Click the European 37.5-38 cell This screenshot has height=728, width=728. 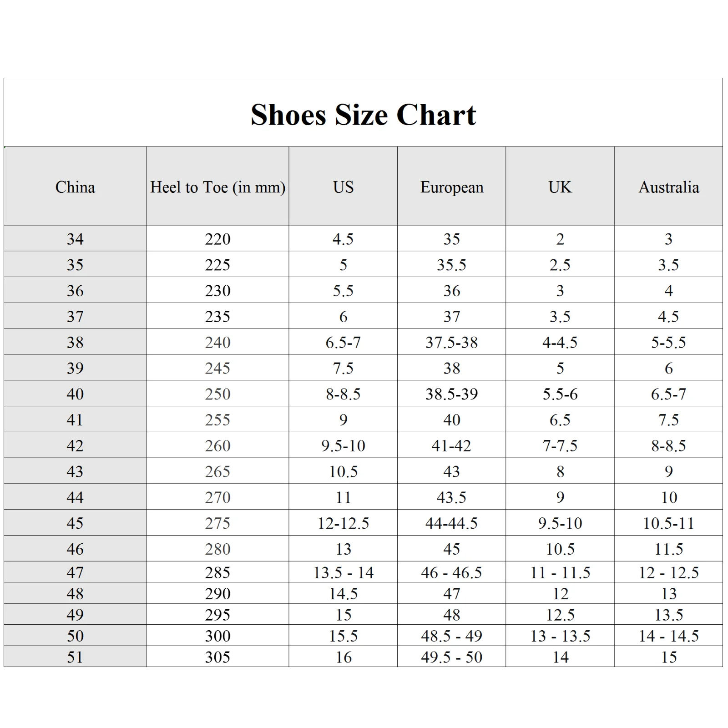click(452, 342)
